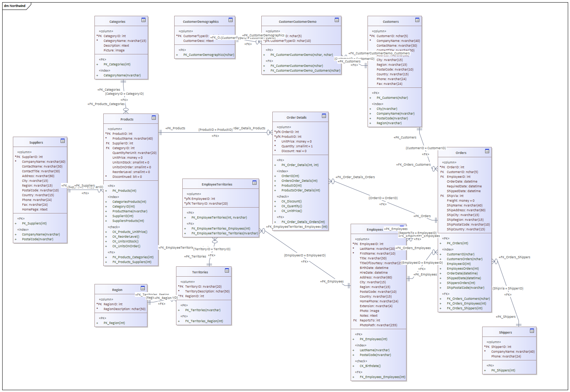Click ShipCountry: nvarchar(15) column
Screen dimensions: 570x392
[x=466, y=229]
